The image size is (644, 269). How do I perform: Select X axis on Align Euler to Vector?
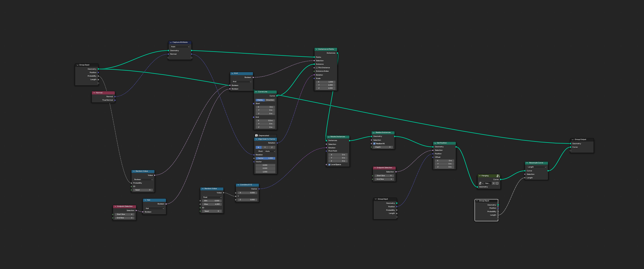coord(259,147)
